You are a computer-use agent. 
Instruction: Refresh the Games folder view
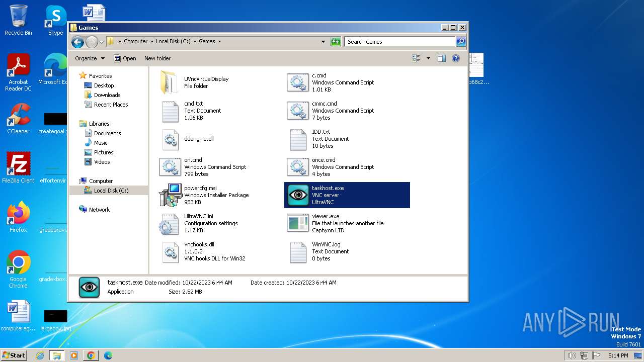point(336,42)
